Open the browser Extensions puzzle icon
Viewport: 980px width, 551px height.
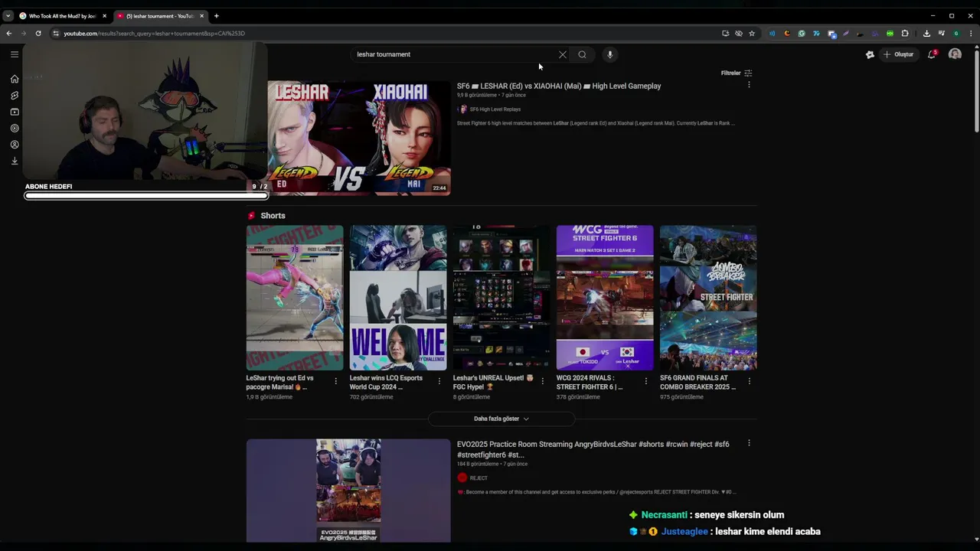coord(905,34)
